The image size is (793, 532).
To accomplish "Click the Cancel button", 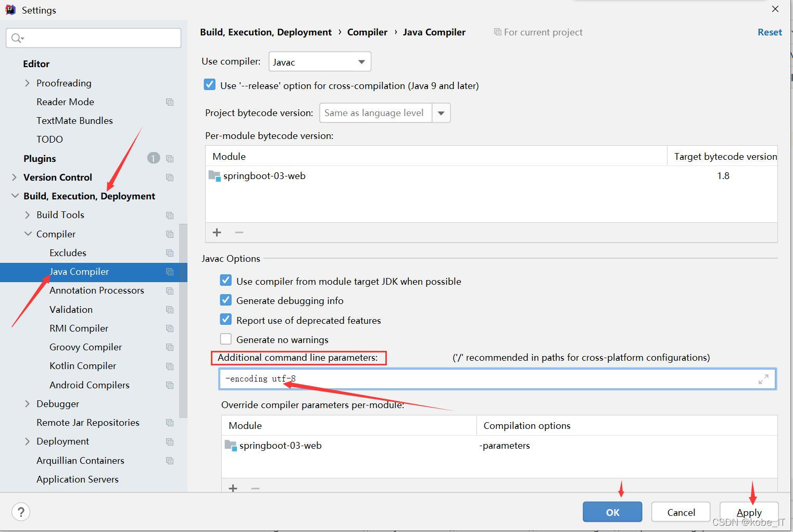I will (x=681, y=512).
